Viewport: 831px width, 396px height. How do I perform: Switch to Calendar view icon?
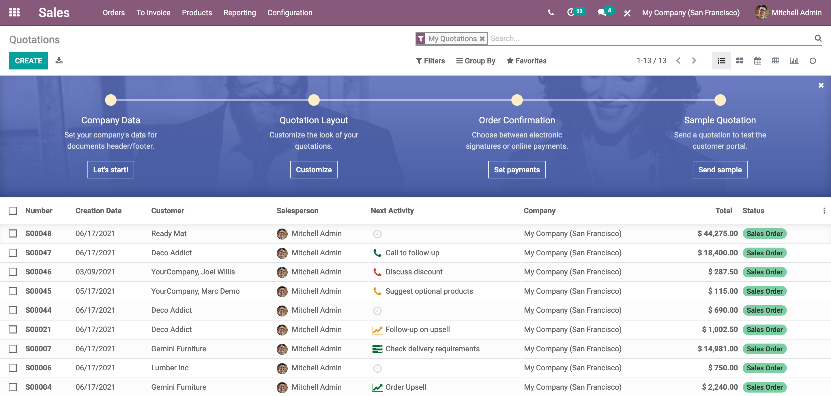pyautogui.click(x=757, y=61)
